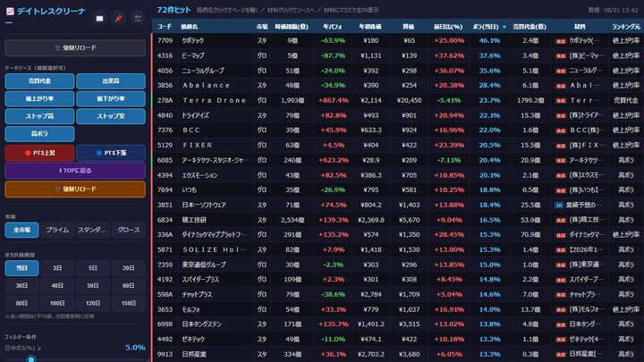This screenshot has width=644, height=362.
Task: Click the gray 強制リロード button at top
Action: click(x=75, y=48)
